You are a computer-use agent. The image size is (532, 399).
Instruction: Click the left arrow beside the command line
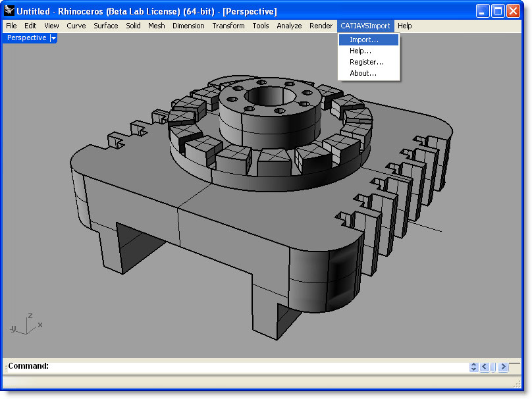pos(485,367)
